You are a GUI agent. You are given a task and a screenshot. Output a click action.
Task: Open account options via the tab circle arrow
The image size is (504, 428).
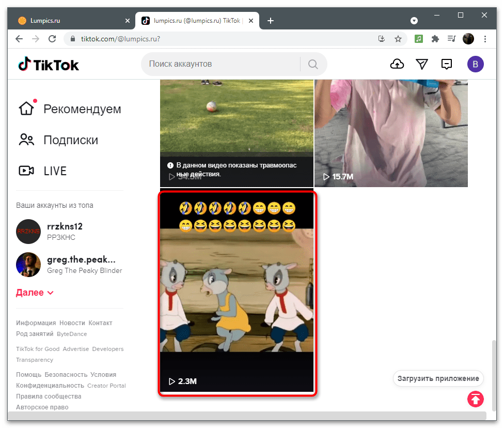[414, 21]
